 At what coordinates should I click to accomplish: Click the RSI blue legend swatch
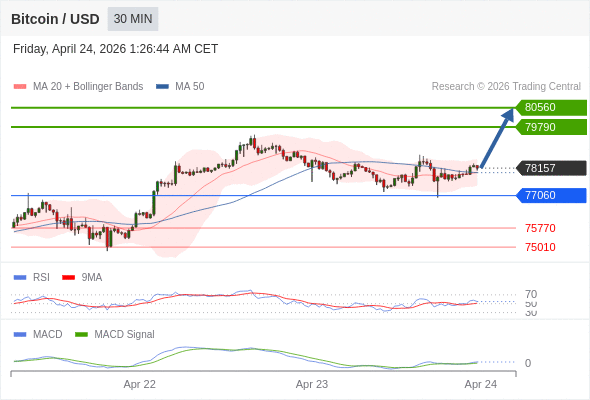(x=20, y=278)
